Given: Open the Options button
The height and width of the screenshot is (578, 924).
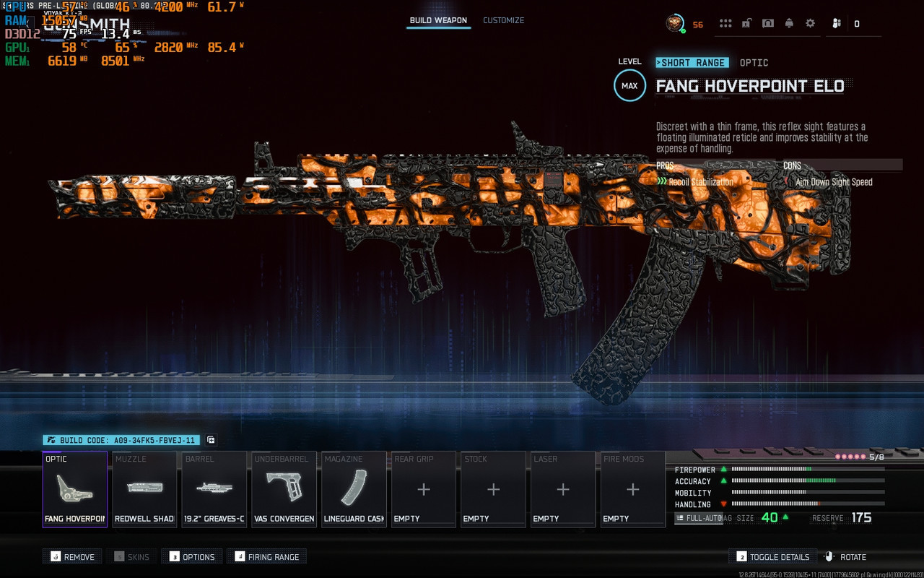Looking at the screenshot, I should [193, 557].
